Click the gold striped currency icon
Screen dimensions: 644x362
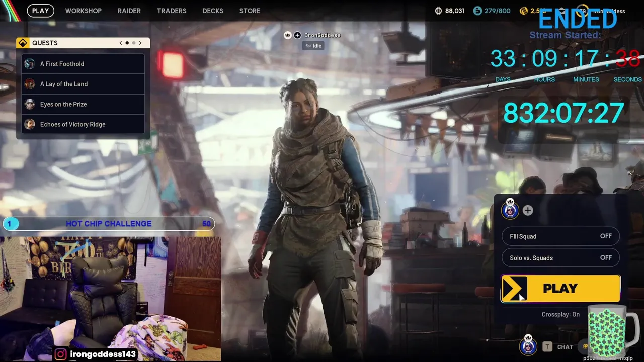point(524,11)
